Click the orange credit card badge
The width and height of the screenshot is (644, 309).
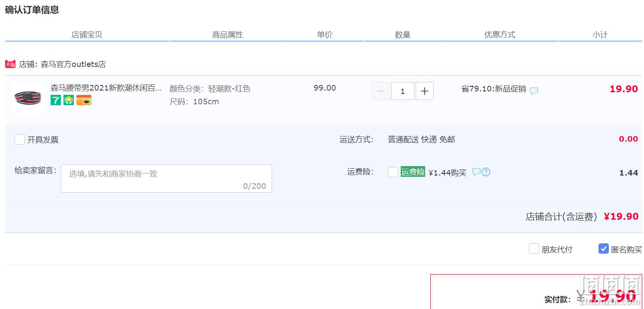tap(84, 100)
